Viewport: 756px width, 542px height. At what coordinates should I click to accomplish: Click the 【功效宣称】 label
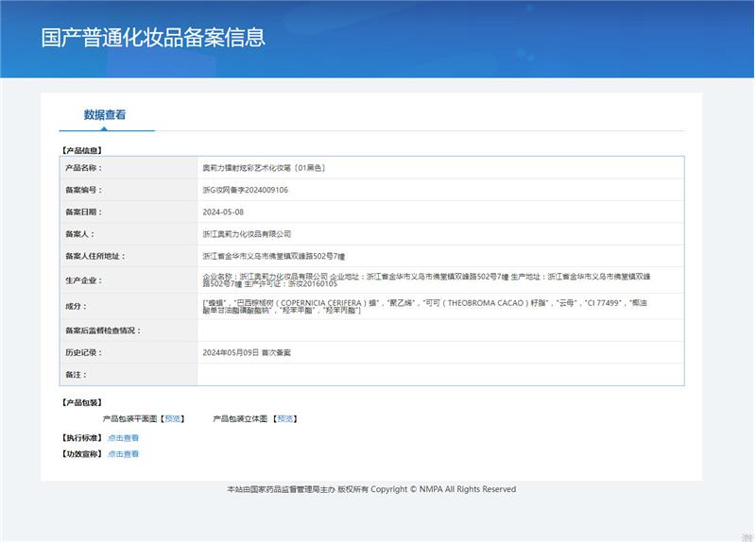[81, 454]
